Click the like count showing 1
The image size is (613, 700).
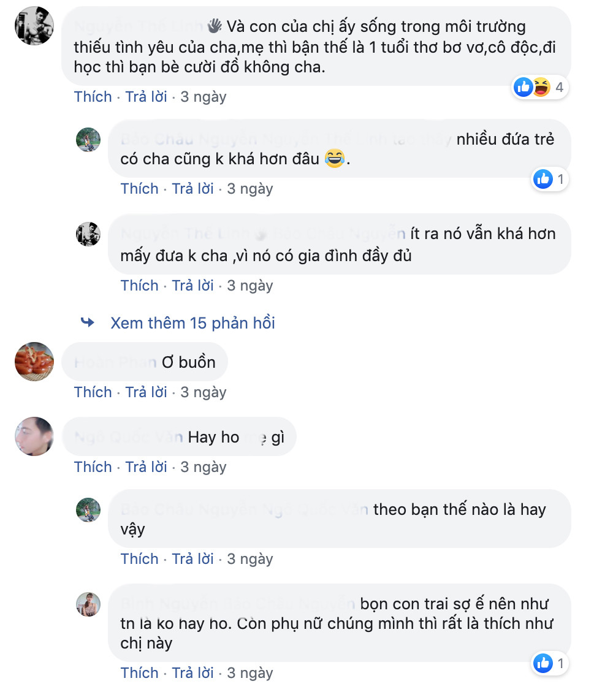pyautogui.click(x=562, y=179)
